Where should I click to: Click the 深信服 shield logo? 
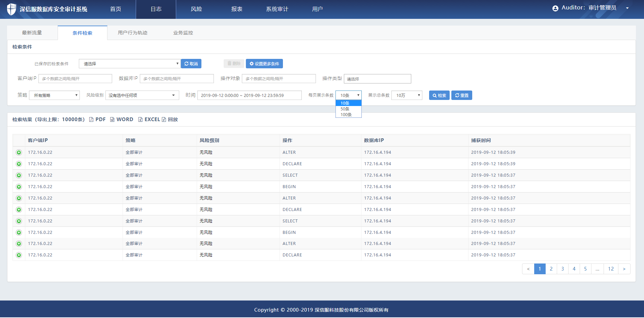11,9
